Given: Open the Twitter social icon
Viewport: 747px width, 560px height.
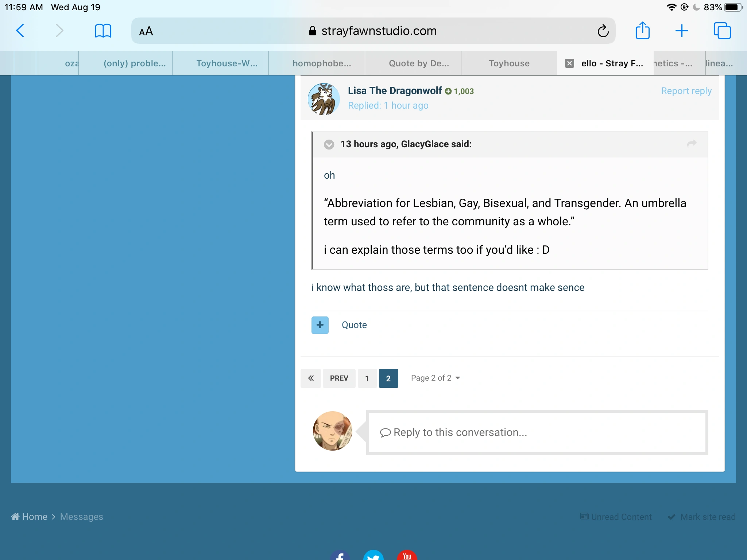Looking at the screenshot, I should tap(373, 555).
